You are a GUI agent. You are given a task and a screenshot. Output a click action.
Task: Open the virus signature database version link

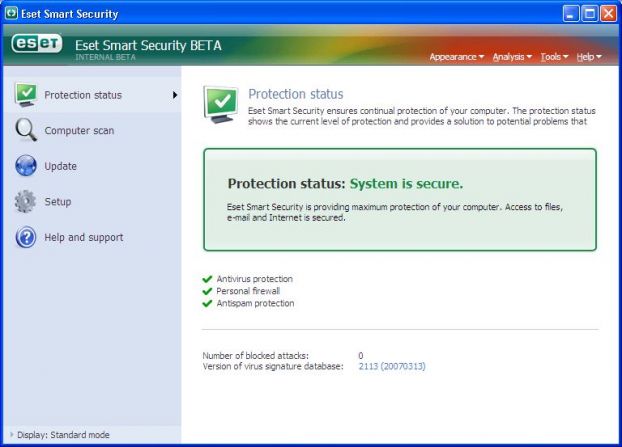pyautogui.click(x=392, y=367)
